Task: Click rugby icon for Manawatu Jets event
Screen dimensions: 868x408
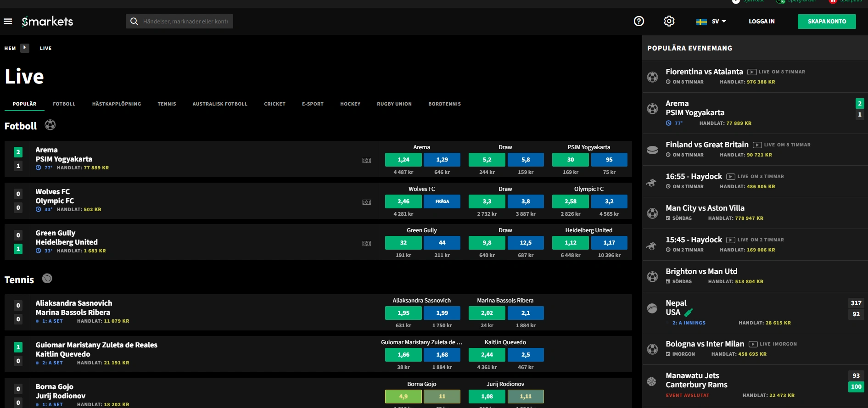Action: click(651, 381)
